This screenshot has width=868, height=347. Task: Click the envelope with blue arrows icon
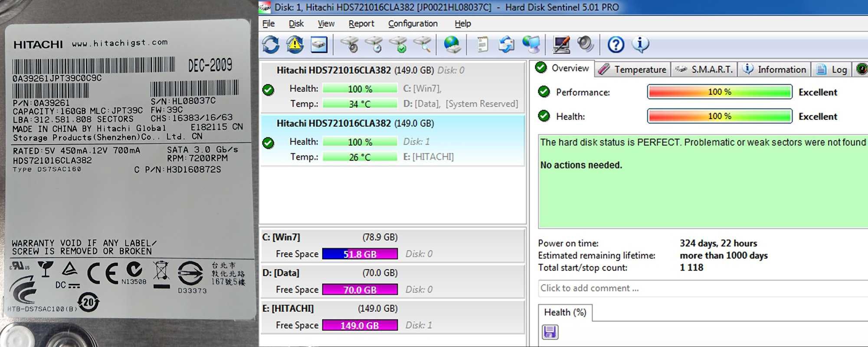(x=506, y=44)
